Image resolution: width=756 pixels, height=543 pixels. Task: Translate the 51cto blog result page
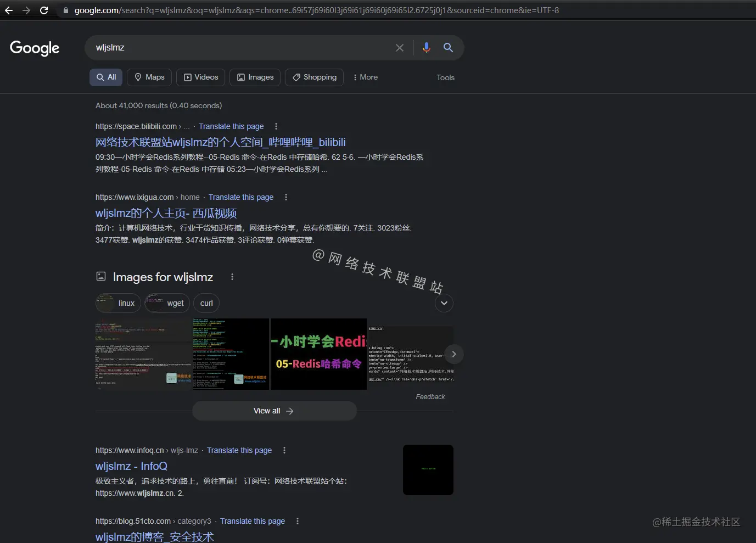tap(253, 521)
